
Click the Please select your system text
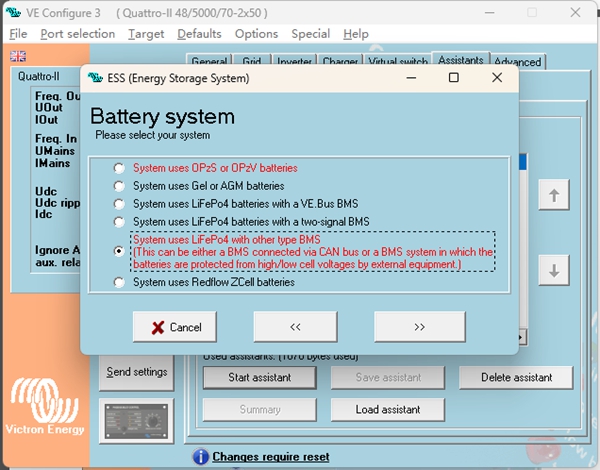152,135
